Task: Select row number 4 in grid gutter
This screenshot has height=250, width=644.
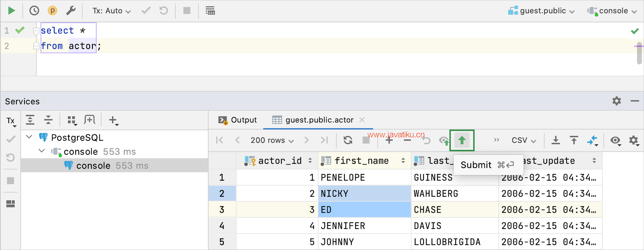Action: [222, 226]
